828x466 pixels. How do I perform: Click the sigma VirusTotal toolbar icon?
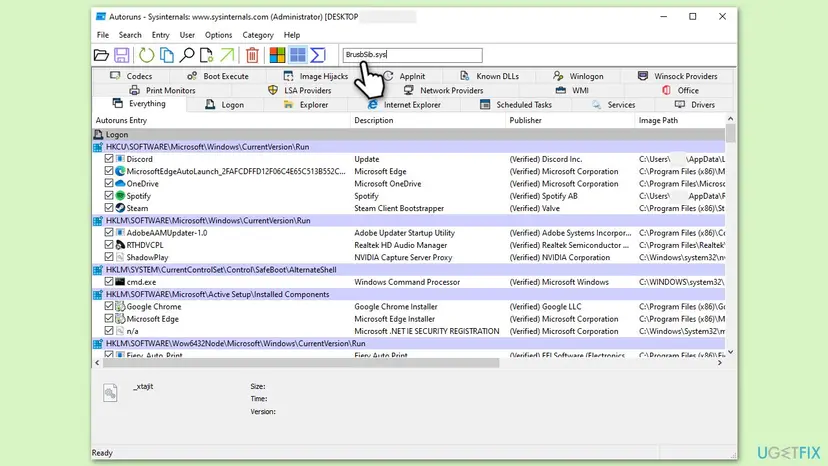tap(318, 55)
